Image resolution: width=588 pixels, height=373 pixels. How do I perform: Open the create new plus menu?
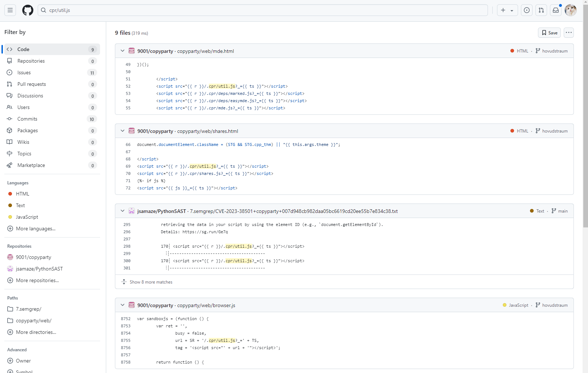(x=507, y=10)
